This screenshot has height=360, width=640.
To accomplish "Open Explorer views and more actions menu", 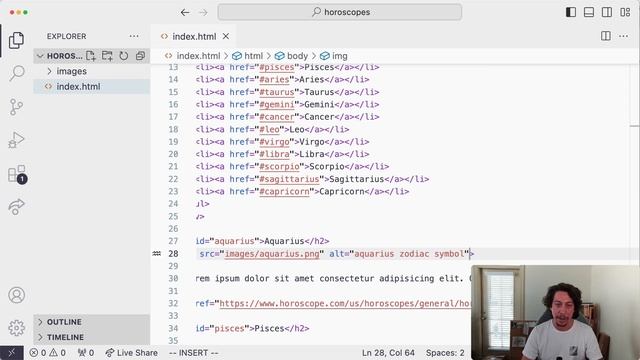I will 134,36.
